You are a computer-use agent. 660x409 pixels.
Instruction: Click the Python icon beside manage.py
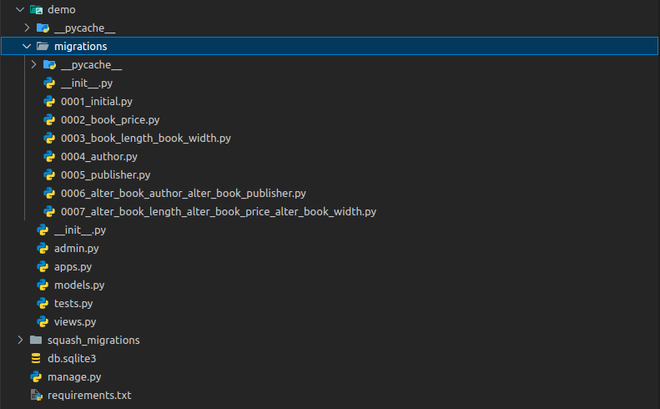click(36, 377)
